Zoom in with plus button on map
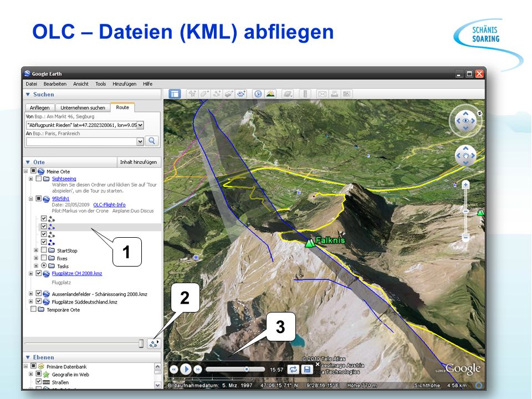This screenshot has width=532, height=399. tap(465, 185)
